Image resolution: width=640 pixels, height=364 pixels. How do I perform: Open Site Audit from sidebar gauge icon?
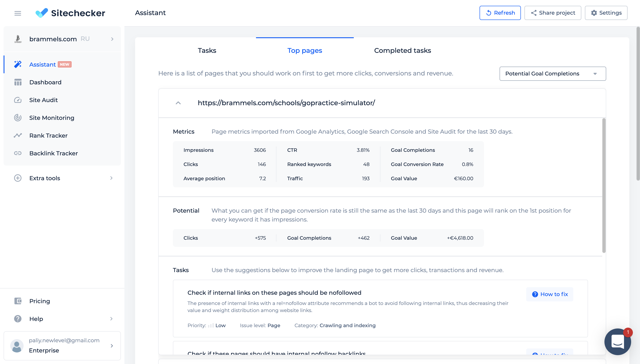[x=18, y=100]
